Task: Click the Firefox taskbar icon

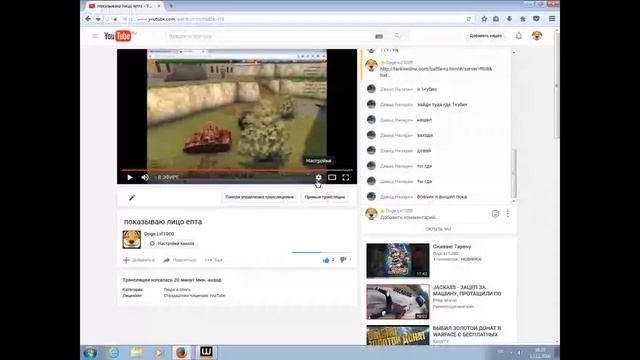Action: tap(182, 353)
